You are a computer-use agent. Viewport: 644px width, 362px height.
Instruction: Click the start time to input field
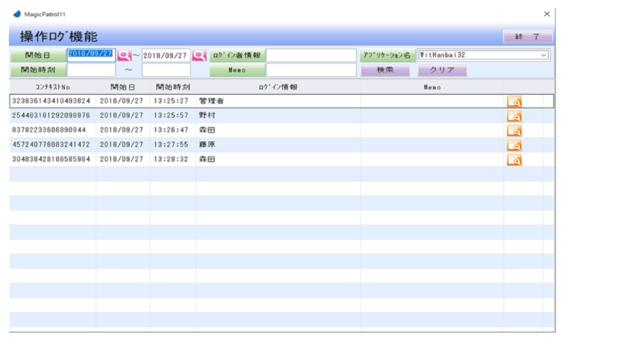pyautogui.click(x=166, y=70)
